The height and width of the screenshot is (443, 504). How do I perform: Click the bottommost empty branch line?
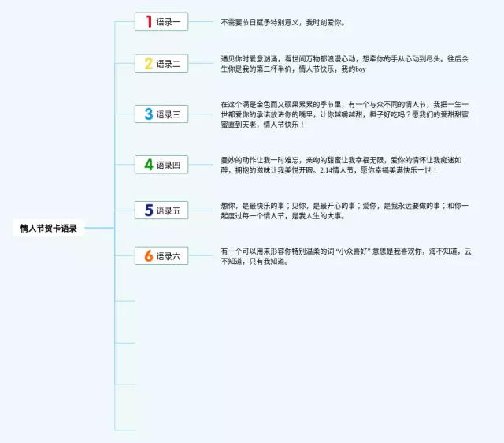pos(125,430)
